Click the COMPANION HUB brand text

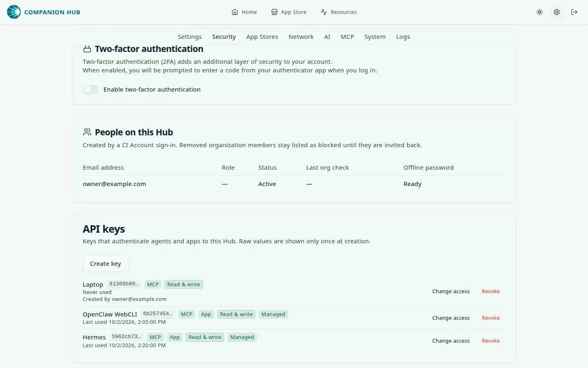pyautogui.click(x=52, y=12)
